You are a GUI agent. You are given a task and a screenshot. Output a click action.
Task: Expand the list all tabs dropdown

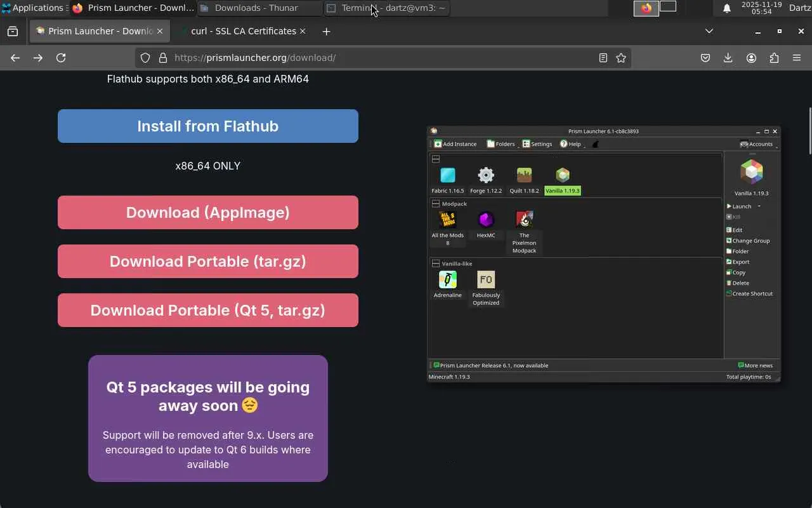[x=709, y=31]
